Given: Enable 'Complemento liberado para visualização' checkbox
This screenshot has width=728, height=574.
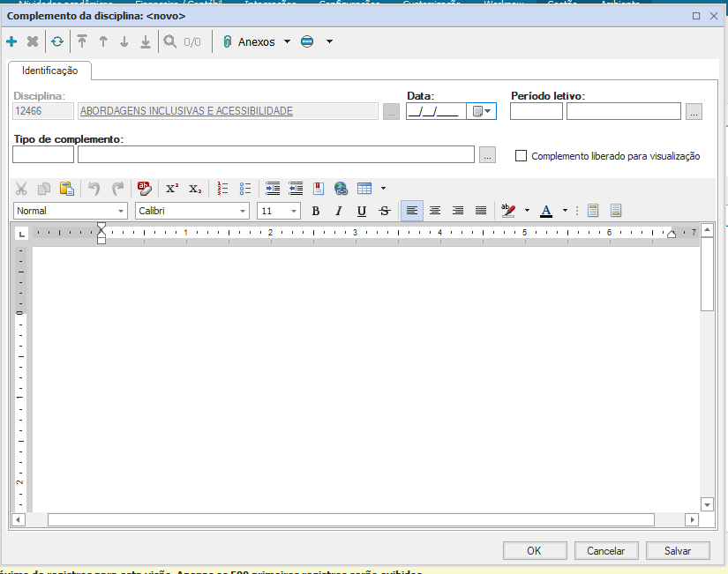Looking at the screenshot, I should 521,156.
